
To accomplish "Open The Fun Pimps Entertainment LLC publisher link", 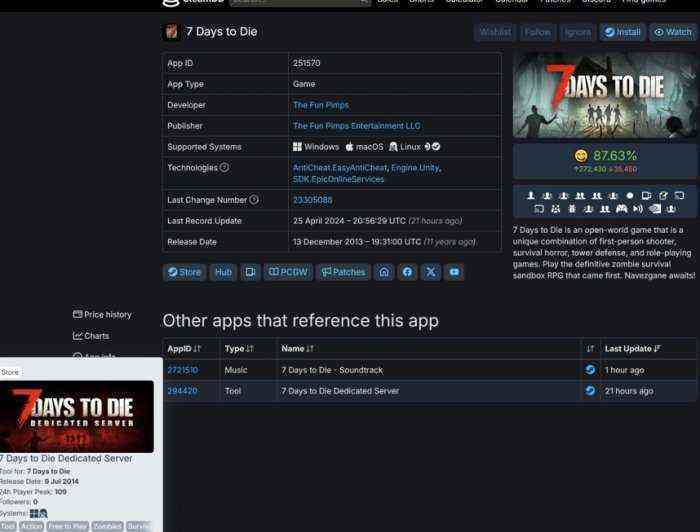I will point(357,126).
